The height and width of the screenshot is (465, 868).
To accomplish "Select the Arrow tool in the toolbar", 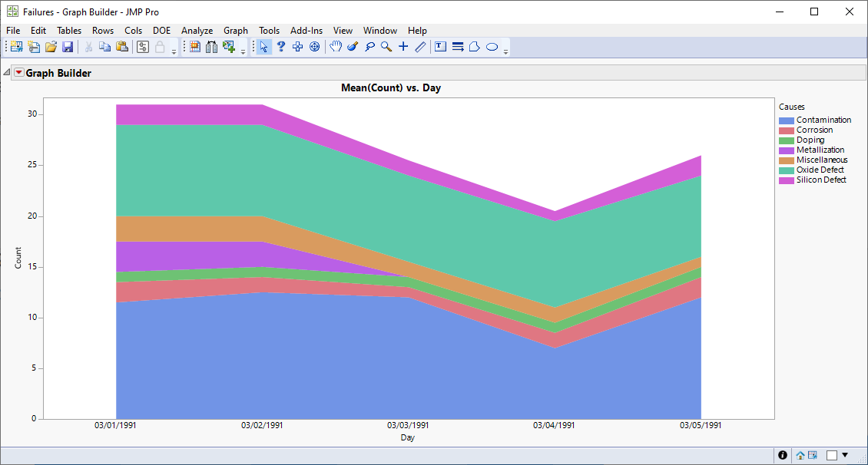I will coord(263,46).
